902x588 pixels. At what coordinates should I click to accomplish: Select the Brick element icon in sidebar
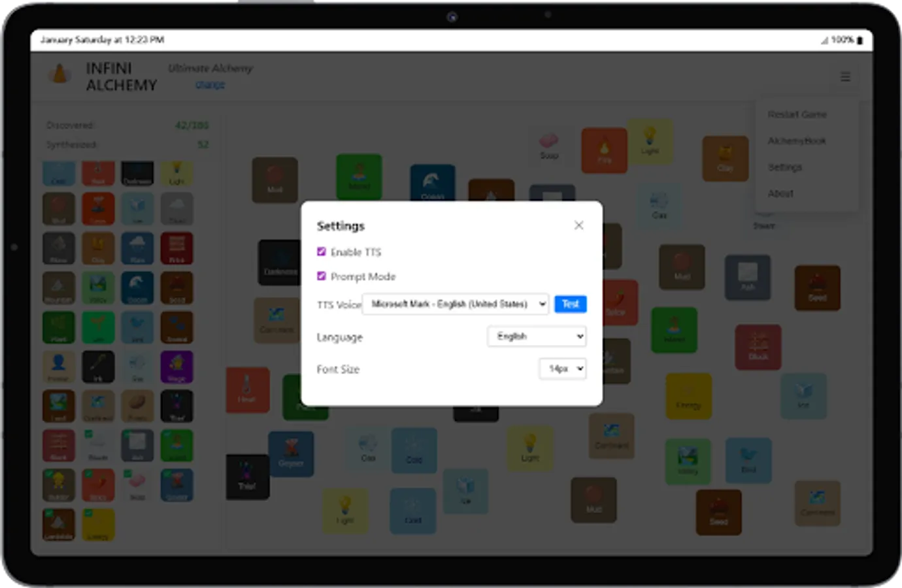pyautogui.click(x=176, y=248)
